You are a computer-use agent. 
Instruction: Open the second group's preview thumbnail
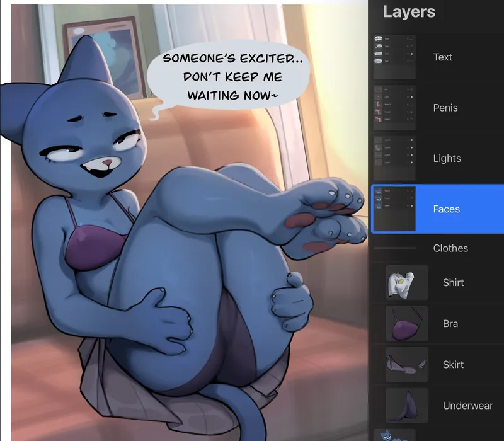tap(394, 108)
